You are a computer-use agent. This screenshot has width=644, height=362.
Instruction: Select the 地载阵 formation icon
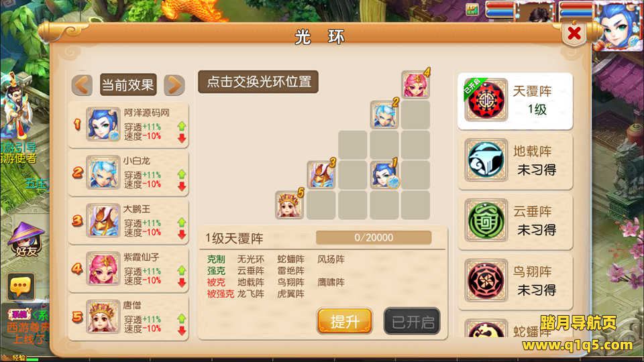point(486,160)
